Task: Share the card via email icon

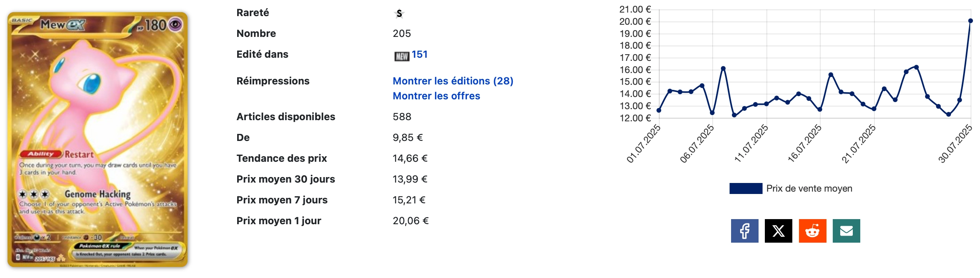Action: (x=846, y=231)
